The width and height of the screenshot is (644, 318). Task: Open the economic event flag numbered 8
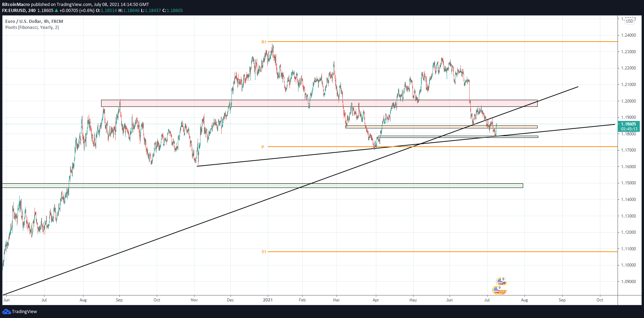click(x=501, y=281)
